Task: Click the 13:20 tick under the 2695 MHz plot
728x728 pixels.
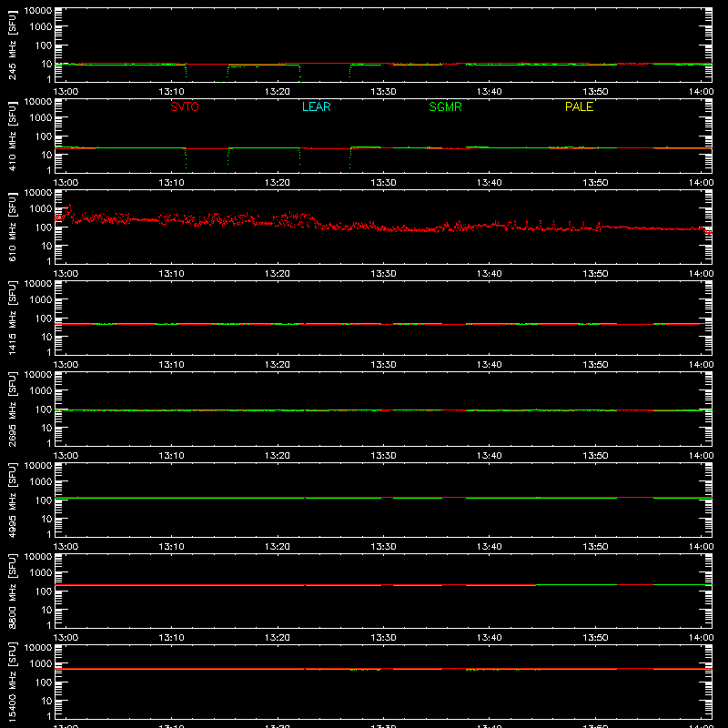Action: coord(278,456)
